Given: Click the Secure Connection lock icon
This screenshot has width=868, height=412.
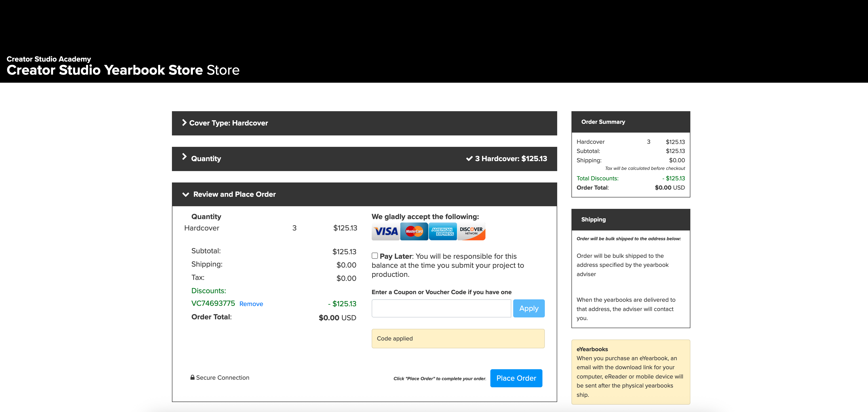Looking at the screenshot, I should [192, 377].
